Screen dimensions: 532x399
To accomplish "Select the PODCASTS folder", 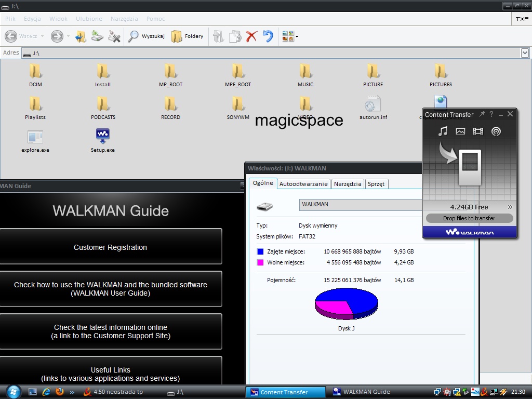I will [103, 108].
